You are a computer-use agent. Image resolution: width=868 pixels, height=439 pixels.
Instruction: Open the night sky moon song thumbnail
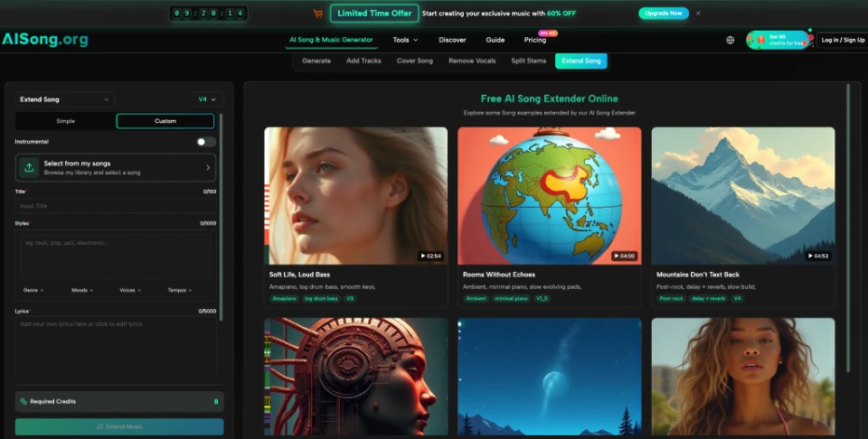coord(549,377)
